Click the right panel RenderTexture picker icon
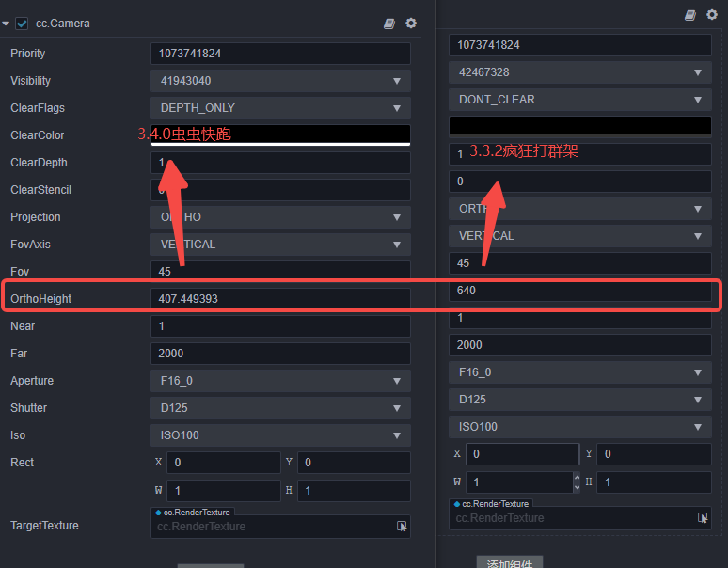Viewport: 728px width, 568px height. [x=703, y=518]
